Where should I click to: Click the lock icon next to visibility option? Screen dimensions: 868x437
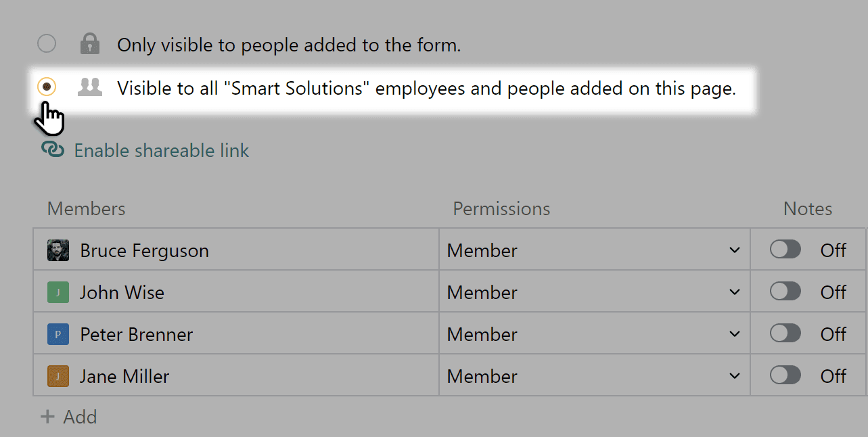(x=90, y=43)
